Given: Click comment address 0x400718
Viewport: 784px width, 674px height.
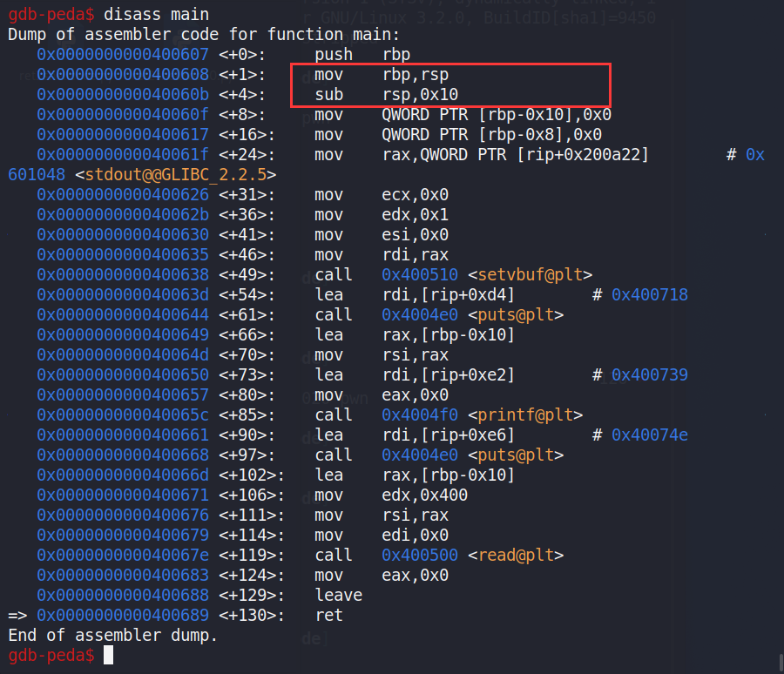Looking at the screenshot, I should [x=650, y=295].
